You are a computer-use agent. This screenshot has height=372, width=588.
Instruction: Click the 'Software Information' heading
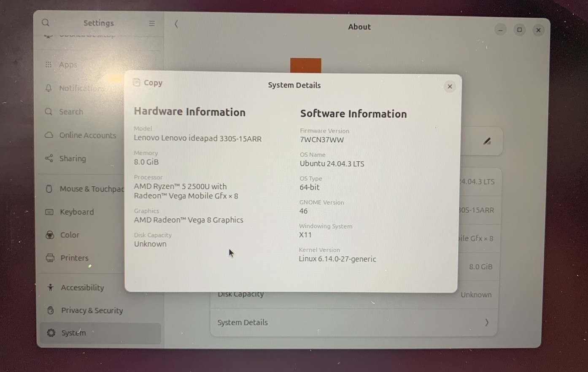coord(353,114)
